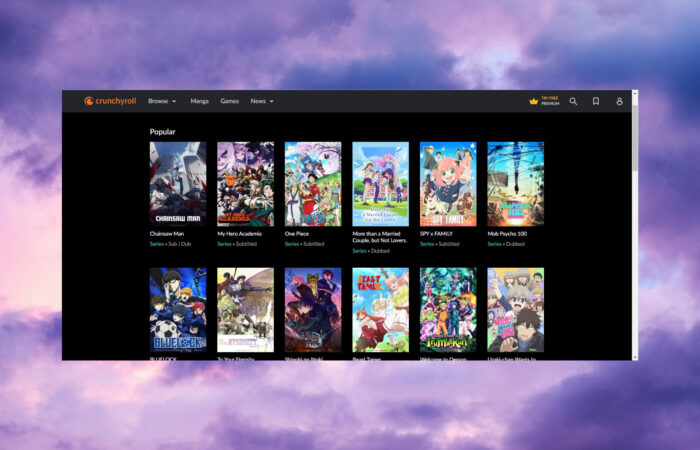
Task: Click 'Series • Subtitled' under One Piece
Action: coord(304,244)
